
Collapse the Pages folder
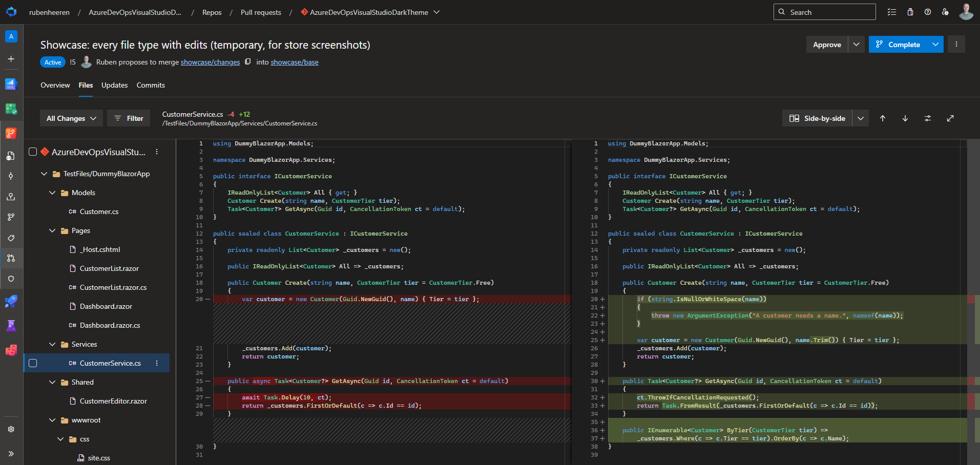[x=52, y=231]
